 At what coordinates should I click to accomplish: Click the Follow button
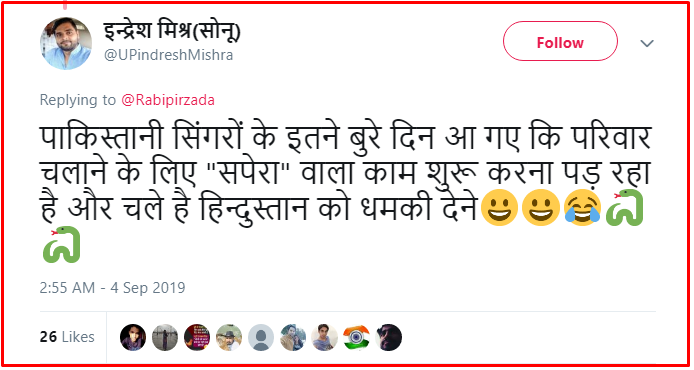(560, 41)
